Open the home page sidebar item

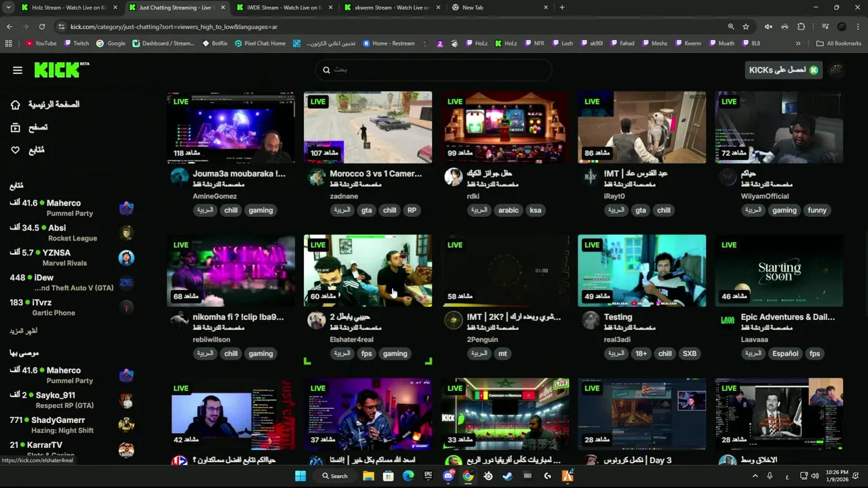coord(45,104)
